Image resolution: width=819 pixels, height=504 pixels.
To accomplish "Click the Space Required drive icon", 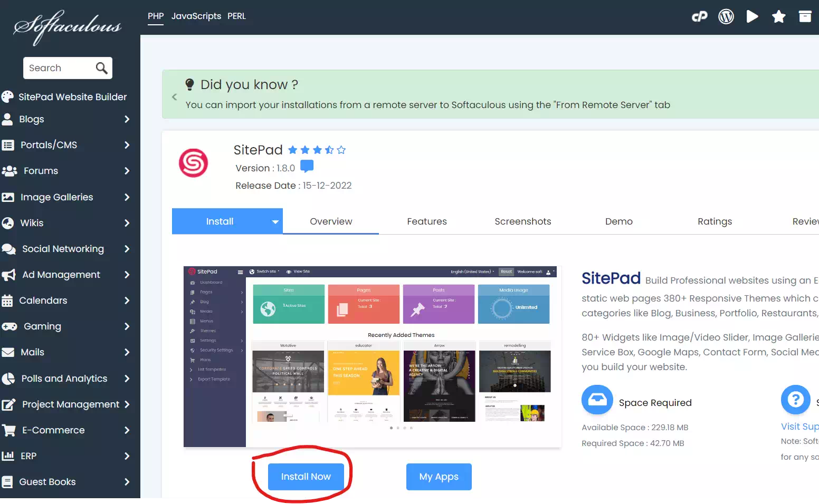I will (x=597, y=400).
